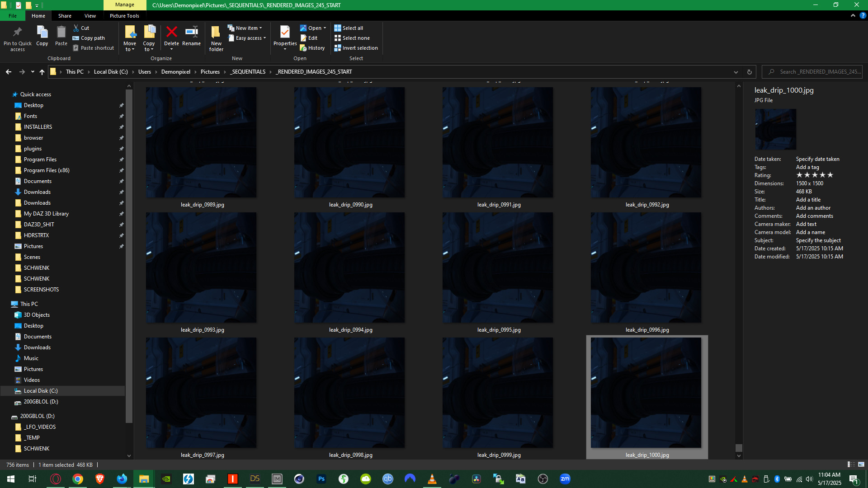Viewport: 868px width, 488px height.
Task: Click Add comments in details pane
Action: pos(814,216)
